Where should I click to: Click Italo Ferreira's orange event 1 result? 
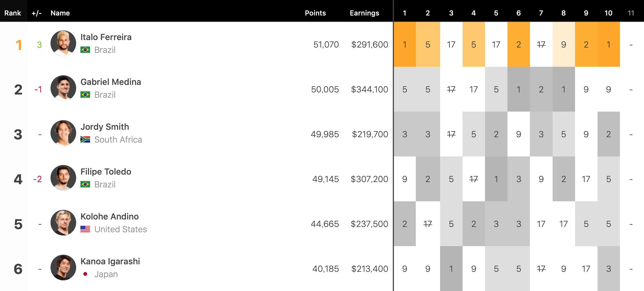click(x=405, y=45)
